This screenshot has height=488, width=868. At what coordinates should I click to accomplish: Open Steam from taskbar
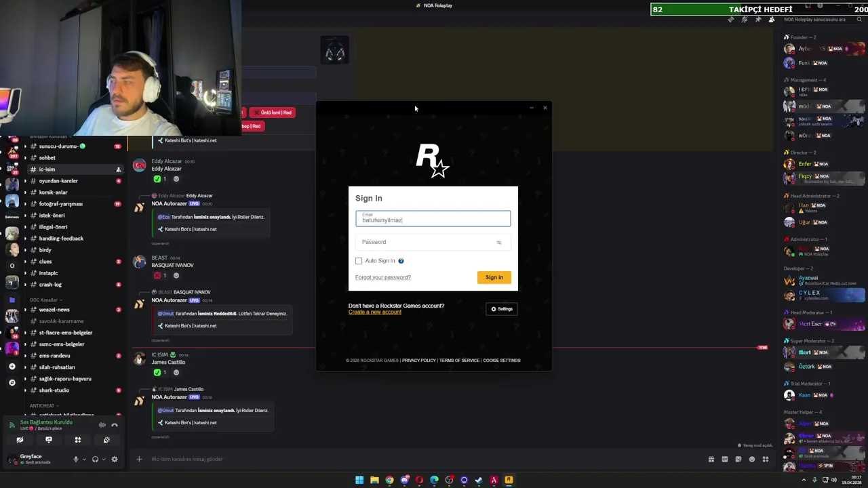[x=479, y=481]
